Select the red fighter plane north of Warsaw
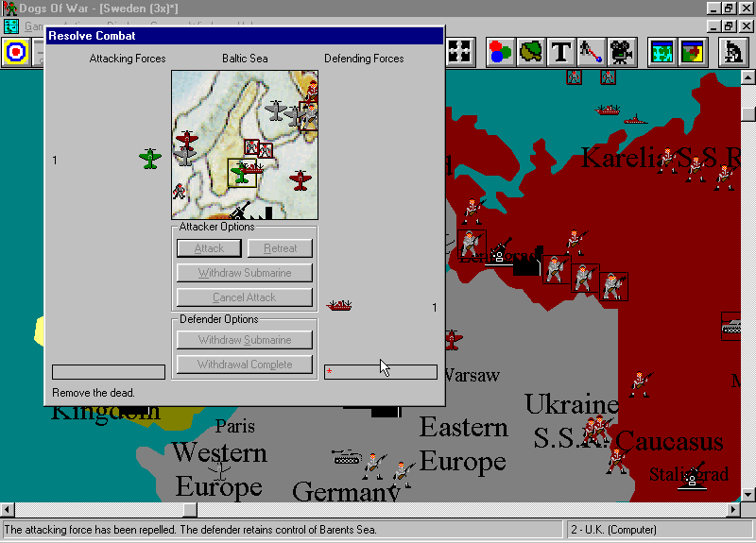The height and width of the screenshot is (543, 756). tap(454, 340)
